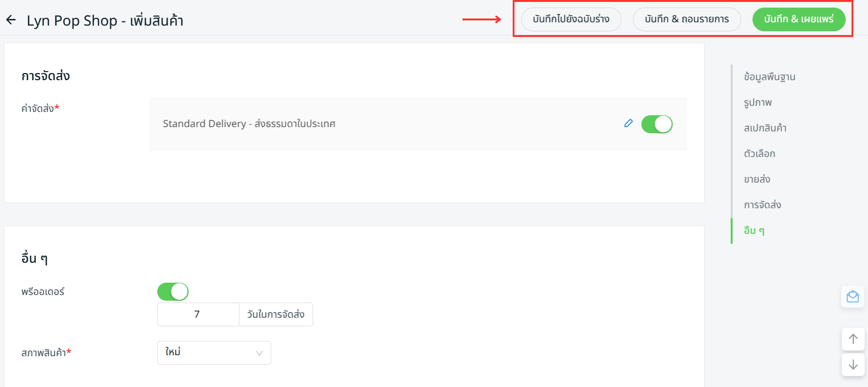Click the pre-order days input field
The height and width of the screenshot is (387, 868).
click(198, 314)
